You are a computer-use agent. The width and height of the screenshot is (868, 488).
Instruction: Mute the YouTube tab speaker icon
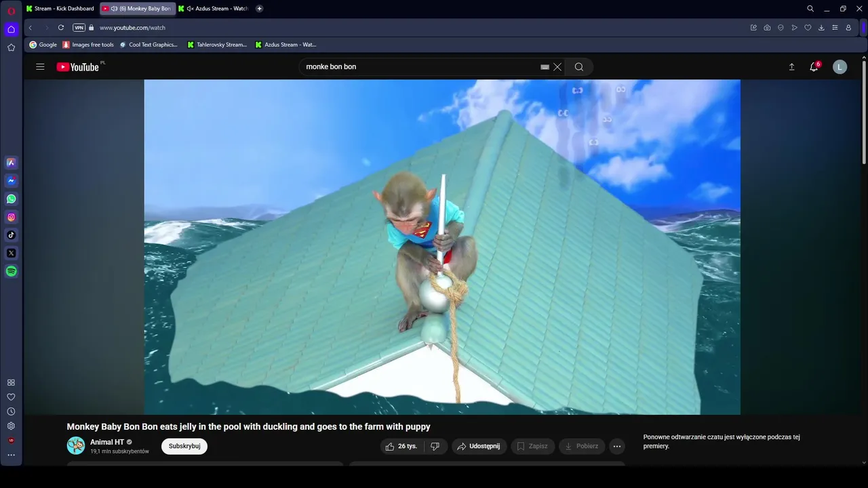click(x=113, y=9)
